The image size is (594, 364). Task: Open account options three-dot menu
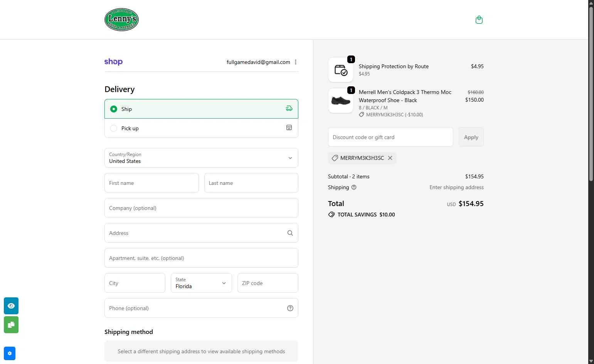[296, 62]
